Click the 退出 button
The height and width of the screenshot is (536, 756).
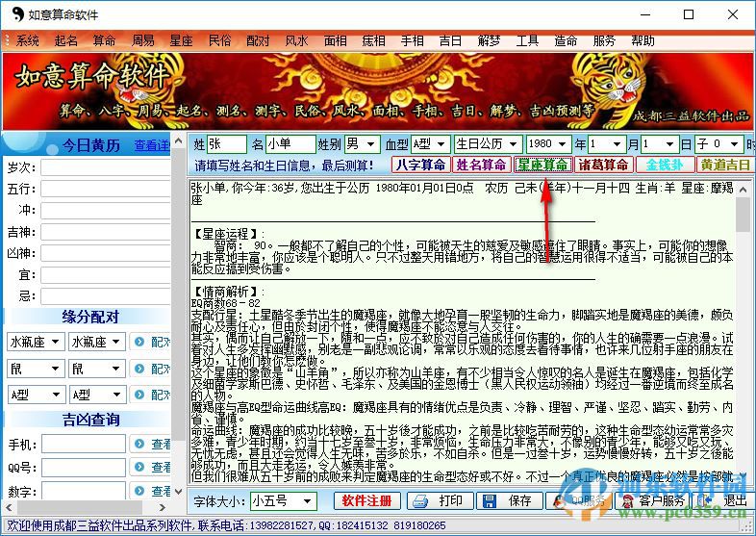click(x=724, y=501)
